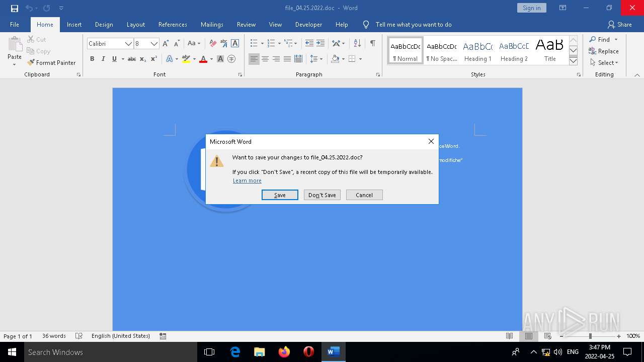Image resolution: width=644 pixels, height=362 pixels.
Task: Toggle Show paragraph marks
Action: (x=373, y=44)
